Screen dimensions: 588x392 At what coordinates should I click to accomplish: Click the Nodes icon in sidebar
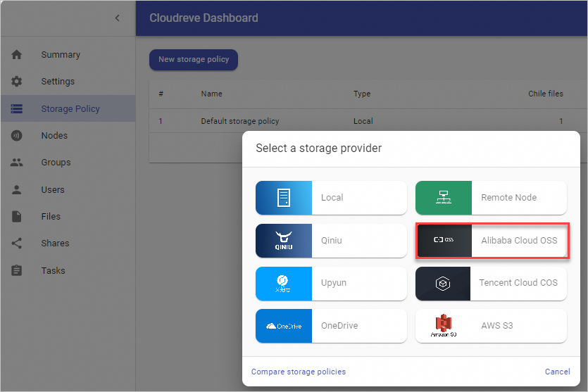[x=16, y=136]
